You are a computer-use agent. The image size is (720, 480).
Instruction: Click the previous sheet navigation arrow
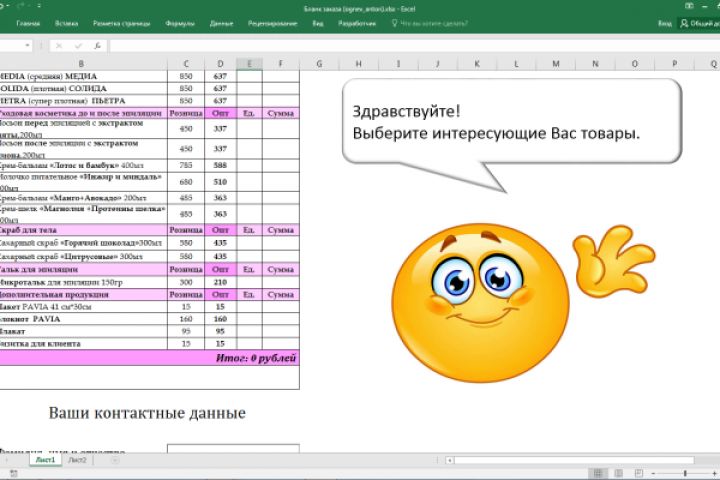(6, 460)
